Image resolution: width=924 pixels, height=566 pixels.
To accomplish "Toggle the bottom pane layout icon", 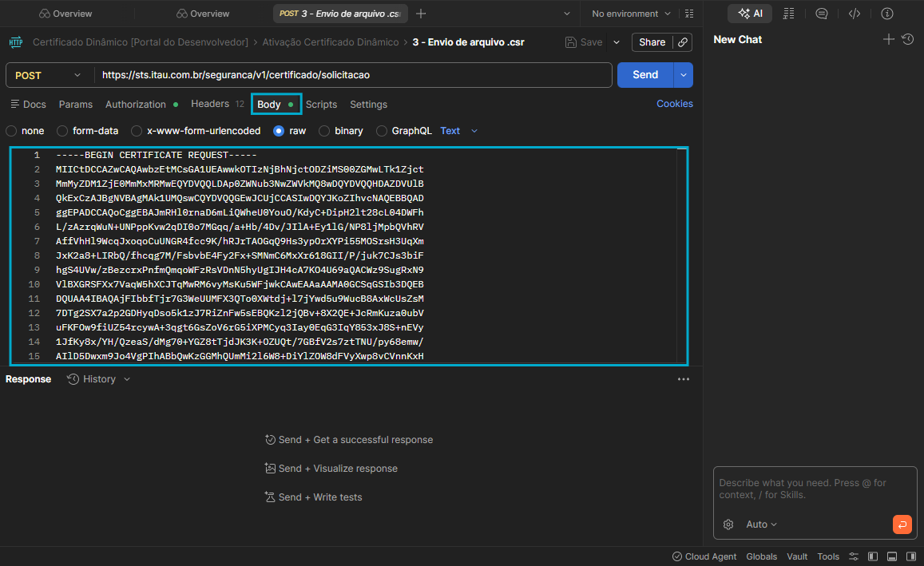I will point(890,556).
